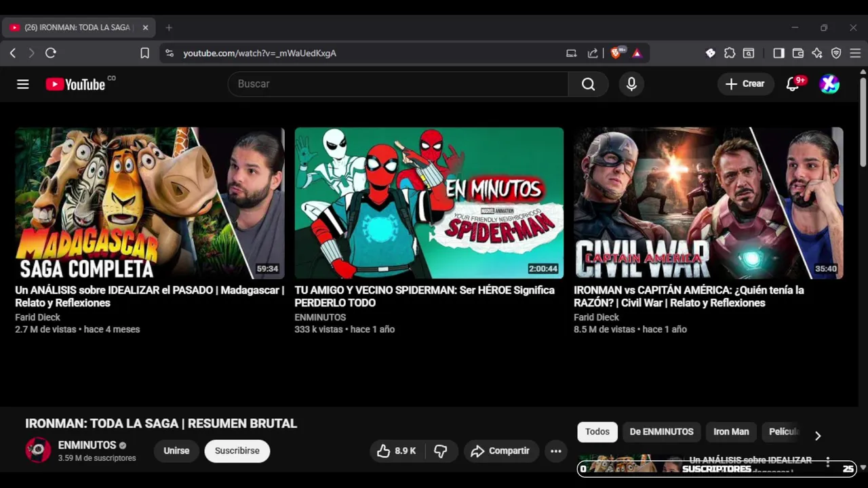Open 'IRONMAN vs CAPITÁN AMÉRICA' video title

click(689, 296)
